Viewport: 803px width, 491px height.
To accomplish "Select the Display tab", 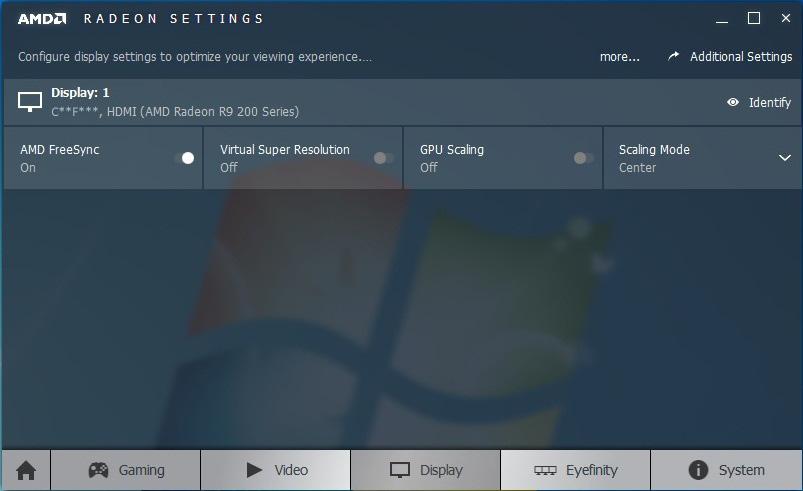I will 426,470.
